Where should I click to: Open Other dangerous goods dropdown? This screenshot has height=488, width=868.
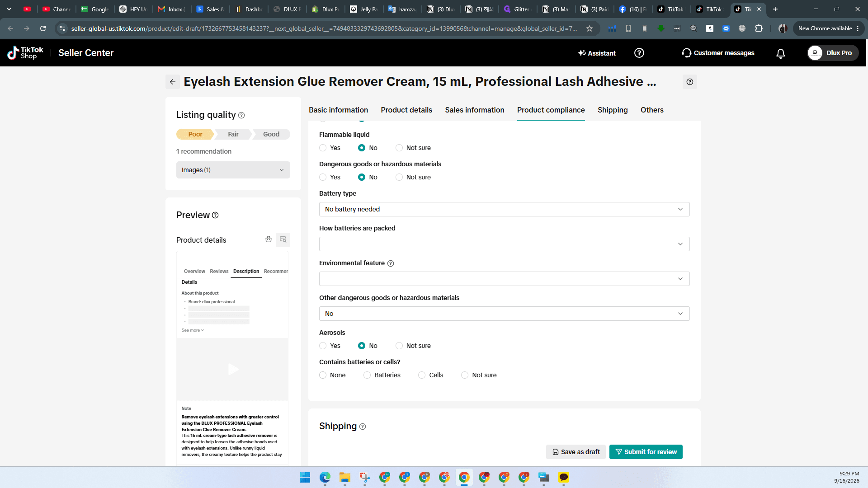[504, 314]
